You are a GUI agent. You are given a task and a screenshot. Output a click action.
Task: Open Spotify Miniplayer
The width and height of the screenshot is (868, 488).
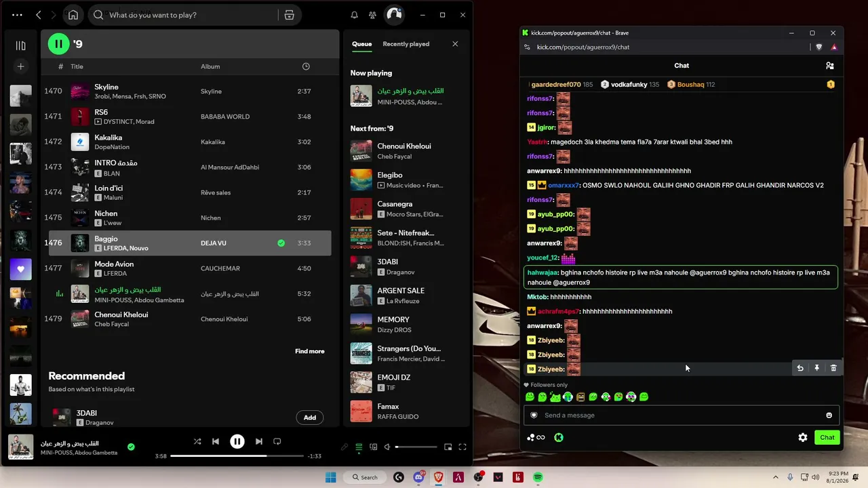tap(448, 447)
